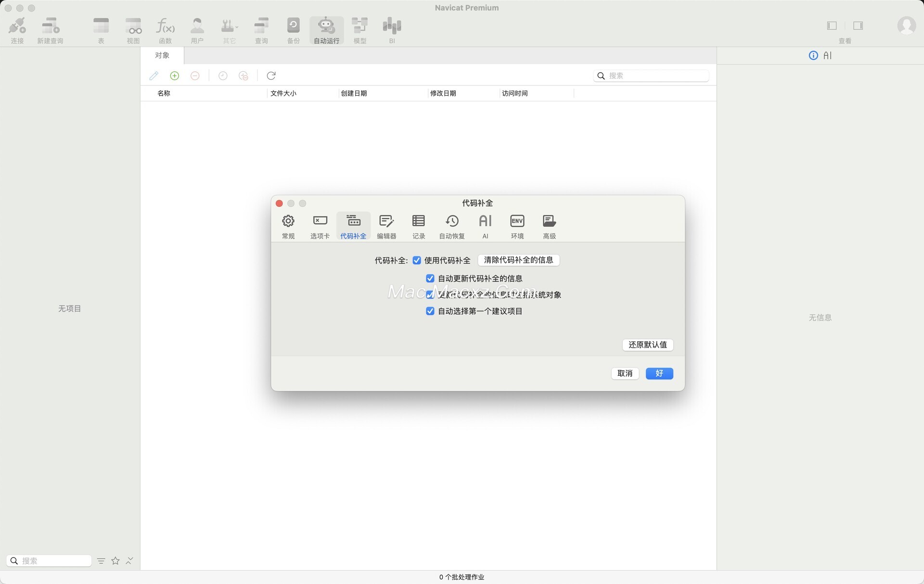The width and height of the screenshot is (924, 584).
Task: Click the sidebar collapse arrows icon
Action: 129,561
